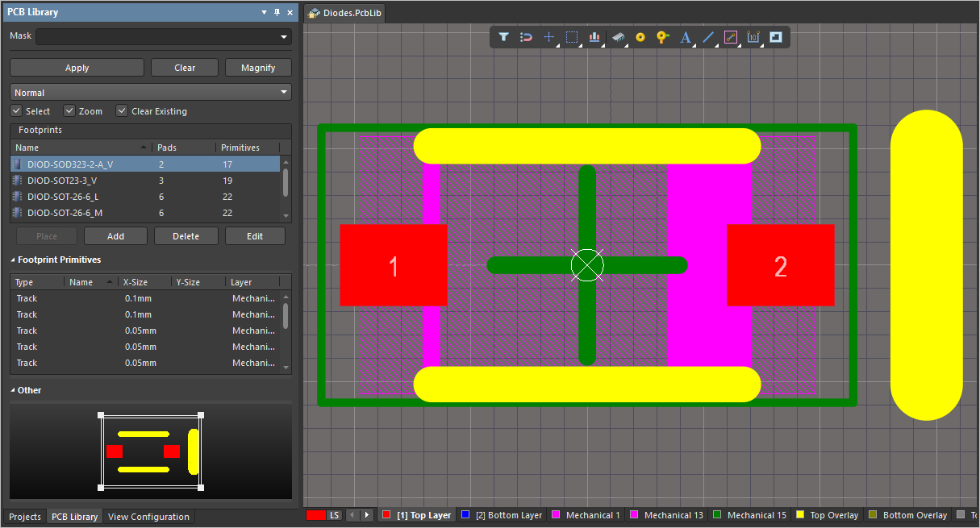This screenshot has height=528, width=980.
Task: Click the pin icon of PCB Library panel
Action: (x=277, y=12)
